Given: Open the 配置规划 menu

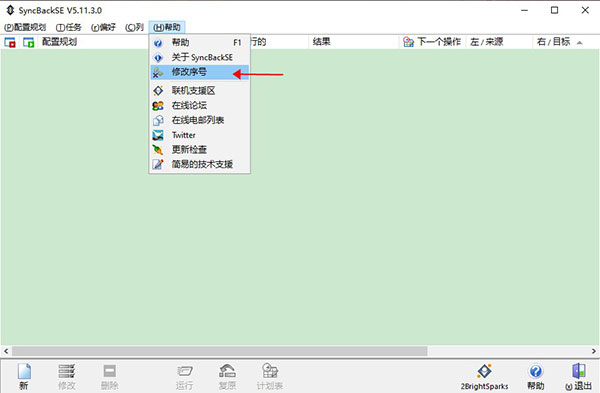Looking at the screenshot, I should point(25,27).
